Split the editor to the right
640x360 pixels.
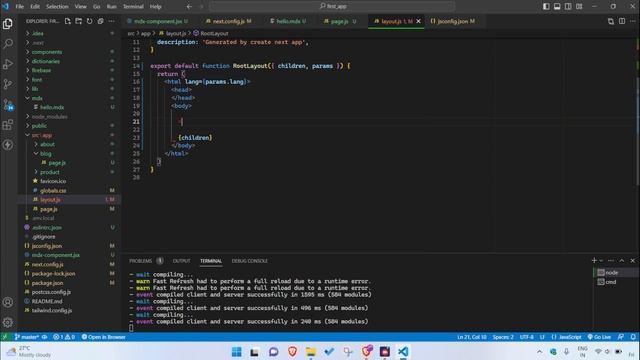click(622, 21)
